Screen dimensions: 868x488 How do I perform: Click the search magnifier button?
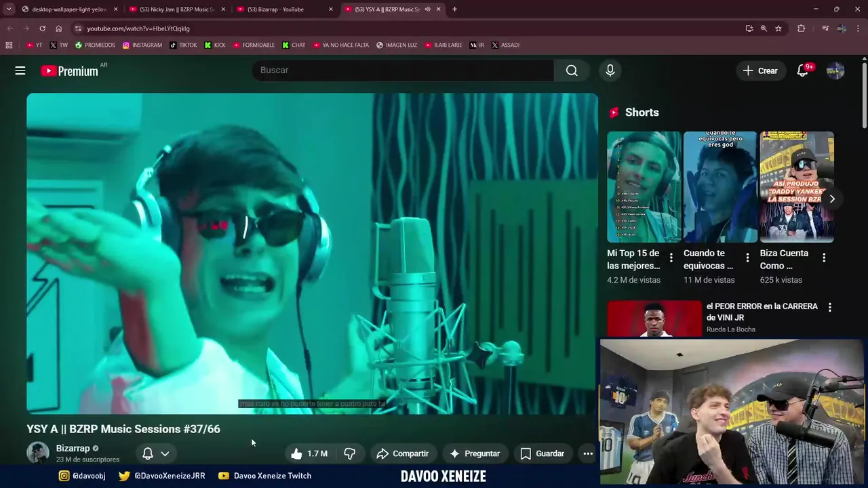pyautogui.click(x=572, y=70)
